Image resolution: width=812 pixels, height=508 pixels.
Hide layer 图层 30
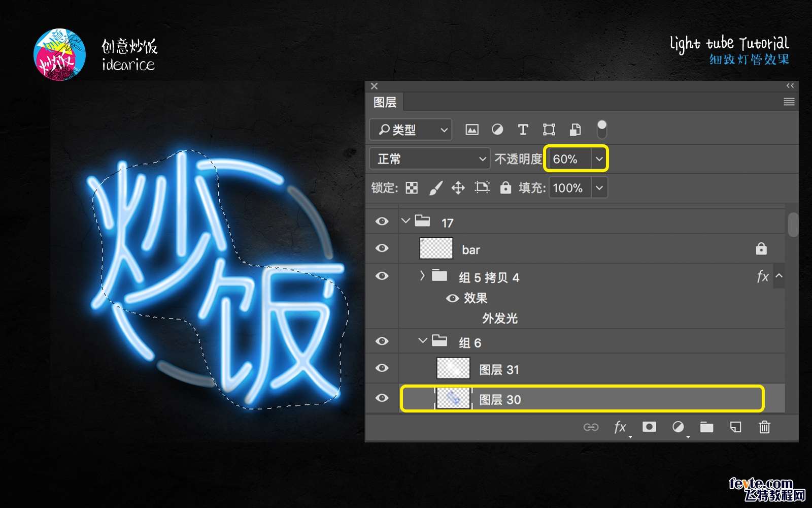point(382,398)
